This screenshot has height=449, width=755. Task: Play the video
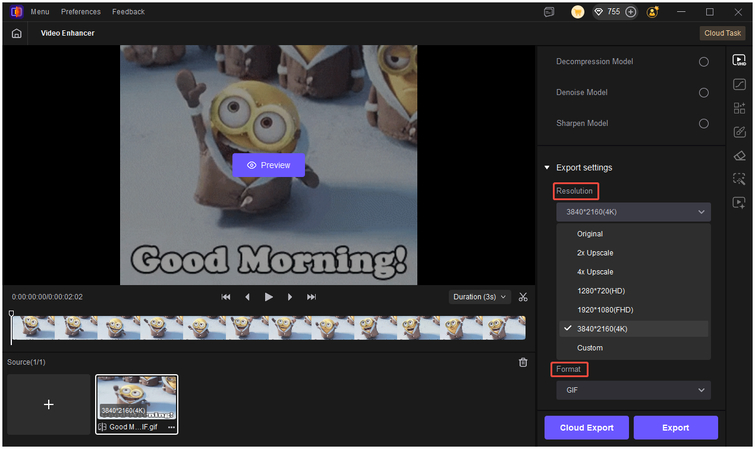[269, 297]
